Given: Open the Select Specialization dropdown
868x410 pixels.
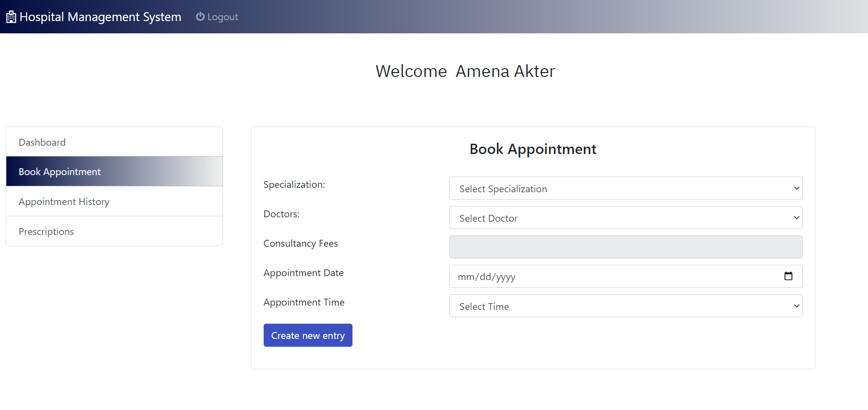Looking at the screenshot, I should pos(625,188).
